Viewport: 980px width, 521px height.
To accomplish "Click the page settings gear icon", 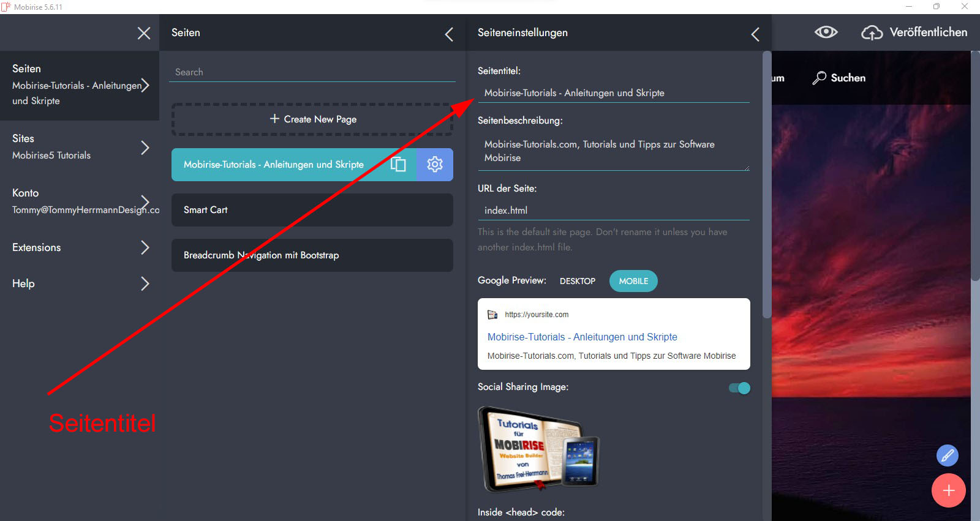I will coord(435,164).
